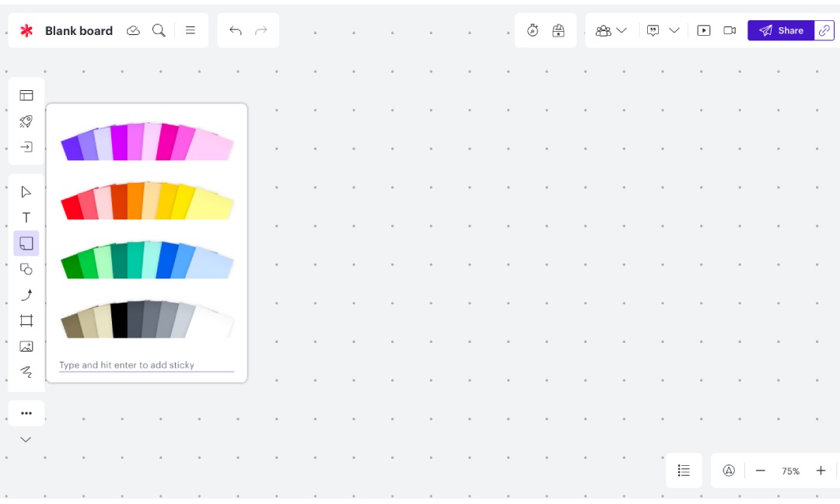The height and width of the screenshot is (504, 840).
Task: Open the image insert tool
Action: [x=26, y=346]
